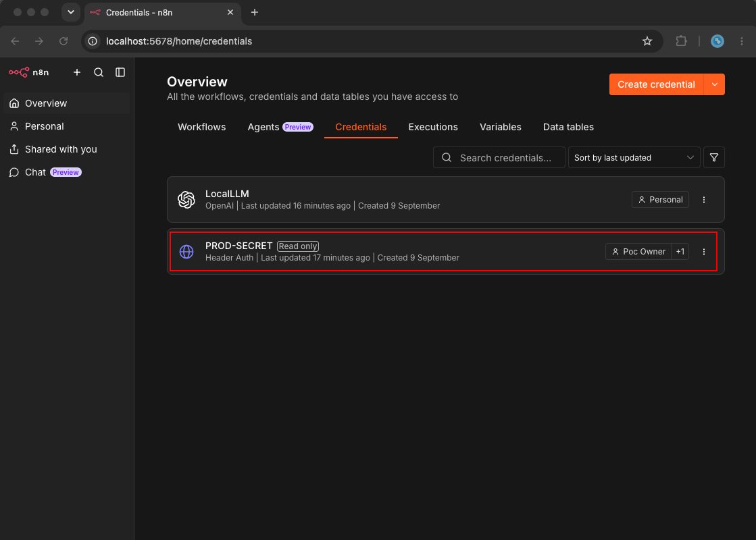756x540 pixels.
Task: Expand the Create credential dropdown arrow
Action: [x=715, y=84]
